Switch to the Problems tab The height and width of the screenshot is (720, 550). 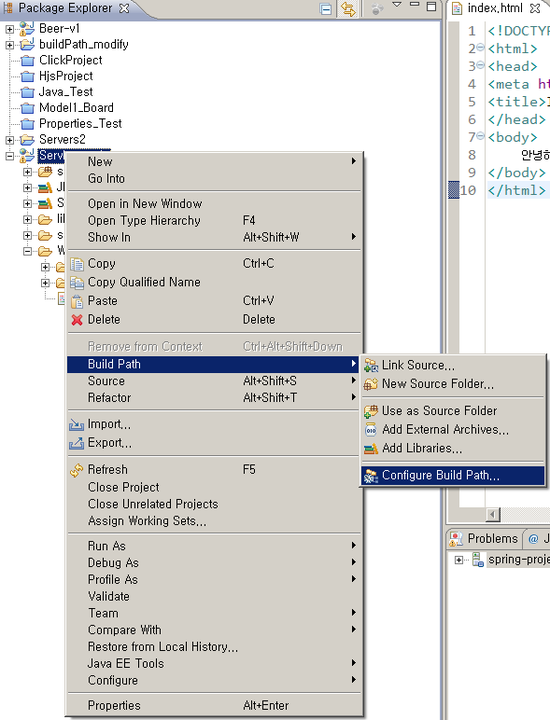[x=484, y=538]
